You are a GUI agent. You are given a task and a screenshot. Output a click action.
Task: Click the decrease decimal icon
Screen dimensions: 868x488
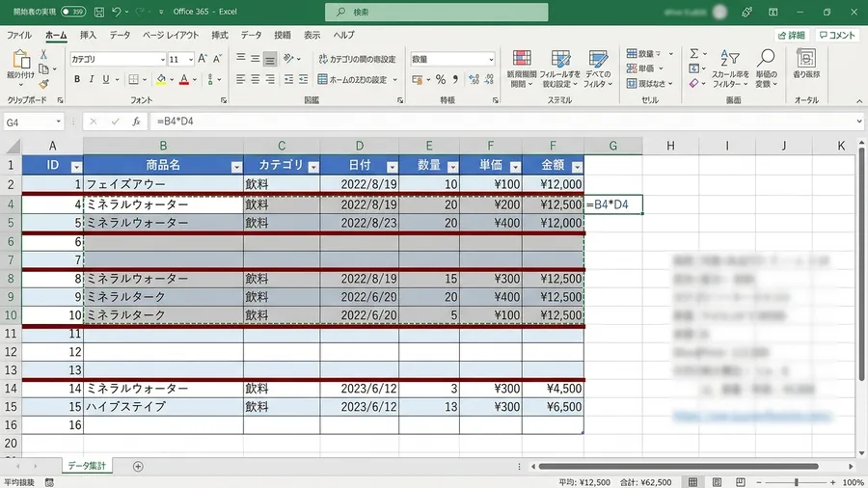click(489, 80)
